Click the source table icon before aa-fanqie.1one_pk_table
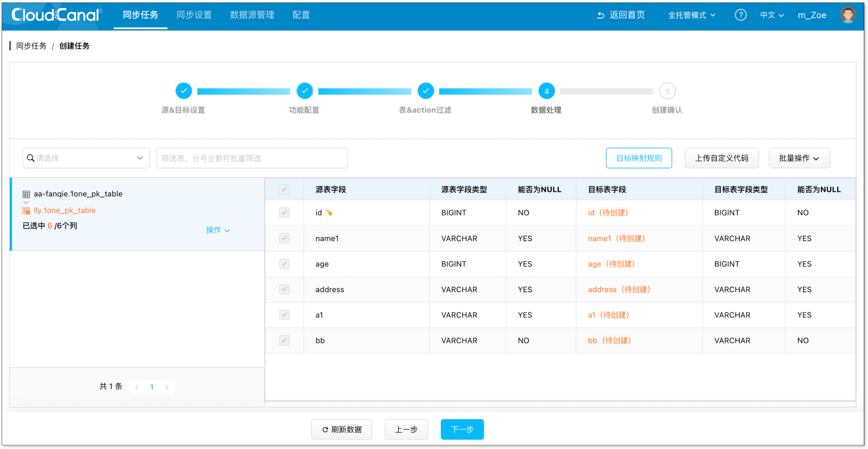The height and width of the screenshot is (449, 868). pos(26,193)
